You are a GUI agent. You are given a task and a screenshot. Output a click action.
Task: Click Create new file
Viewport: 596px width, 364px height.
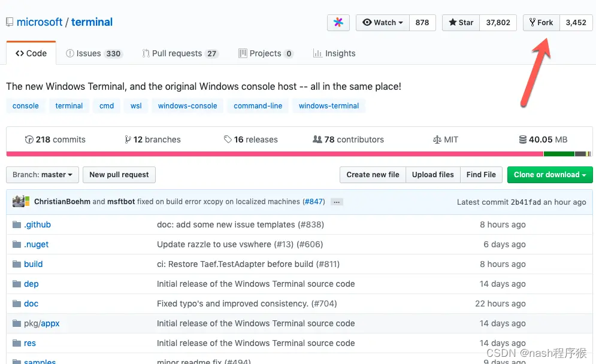click(373, 174)
